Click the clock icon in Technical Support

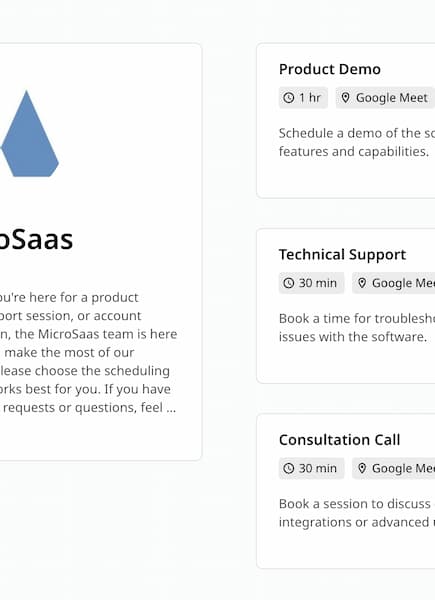(288, 283)
